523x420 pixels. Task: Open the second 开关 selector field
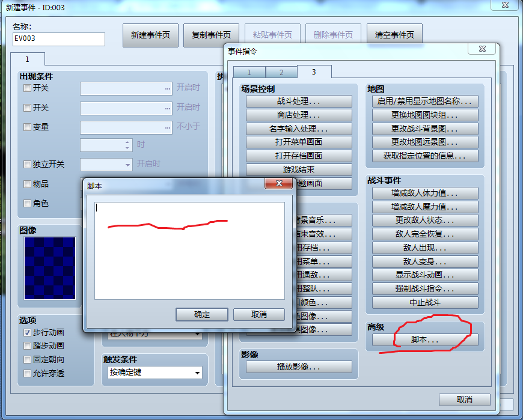(126, 108)
